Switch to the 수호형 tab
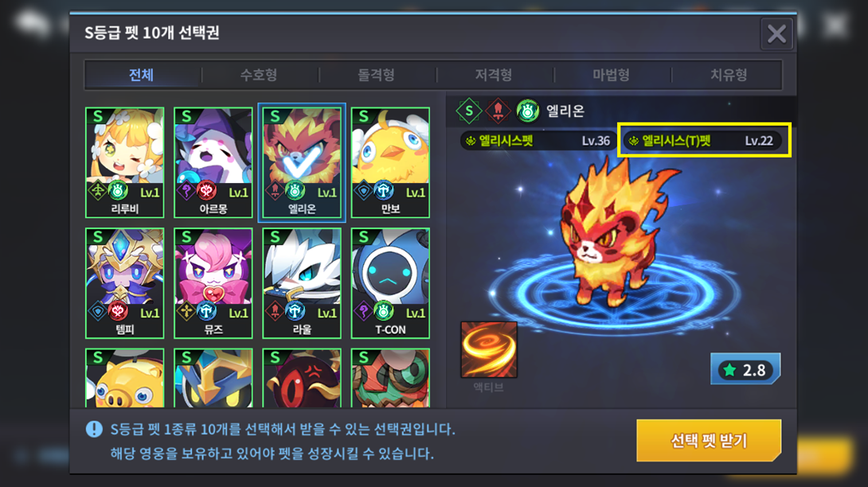The height and width of the screenshot is (487, 868). (x=259, y=75)
